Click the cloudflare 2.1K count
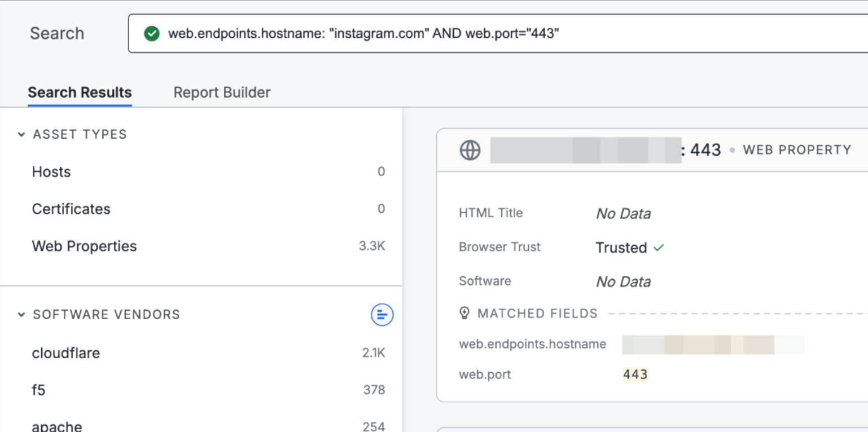This screenshot has width=868, height=432. [x=374, y=353]
